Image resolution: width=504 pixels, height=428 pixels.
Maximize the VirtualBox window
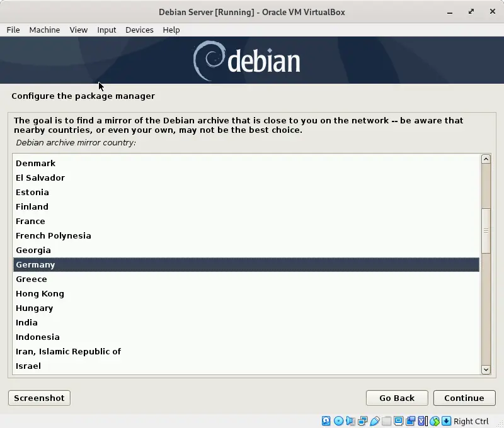click(x=471, y=12)
